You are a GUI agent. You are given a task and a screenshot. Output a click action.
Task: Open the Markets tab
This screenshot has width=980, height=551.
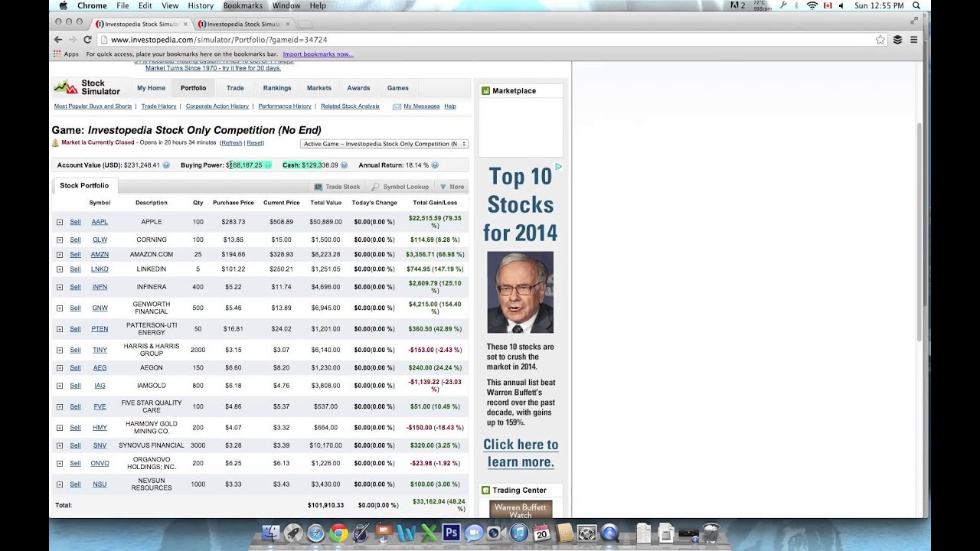click(x=319, y=88)
